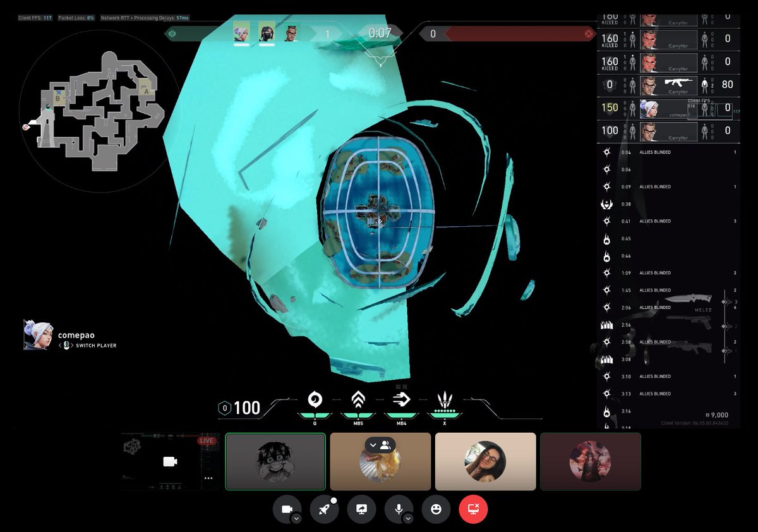Click the round timer showing 0:07
The height and width of the screenshot is (532, 758).
tap(380, 33)
